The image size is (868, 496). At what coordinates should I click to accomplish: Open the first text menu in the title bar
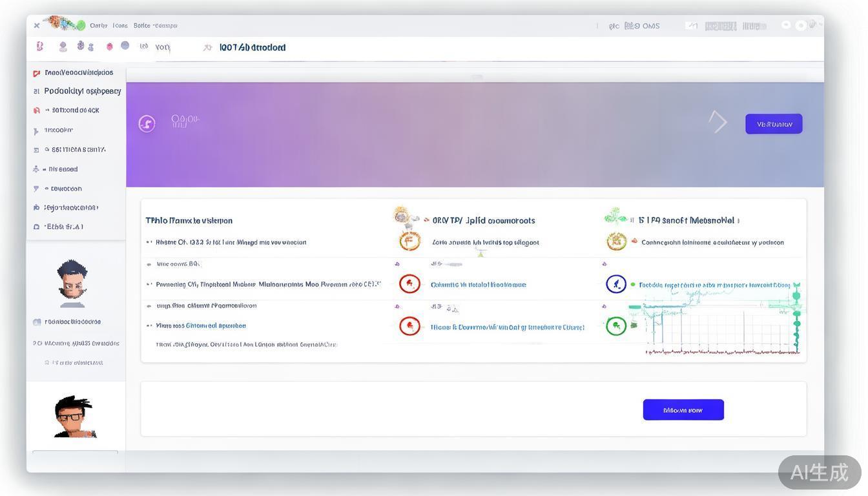[98, 26]
